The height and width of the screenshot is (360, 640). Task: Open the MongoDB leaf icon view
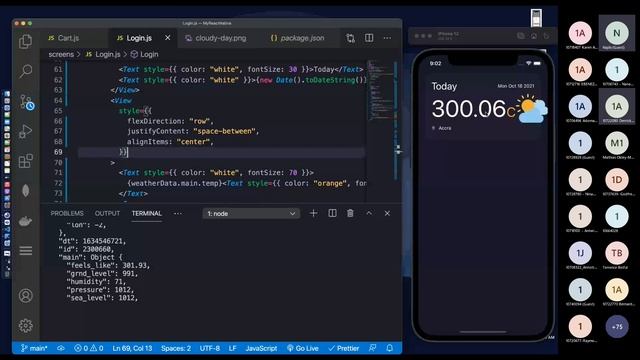25,191
